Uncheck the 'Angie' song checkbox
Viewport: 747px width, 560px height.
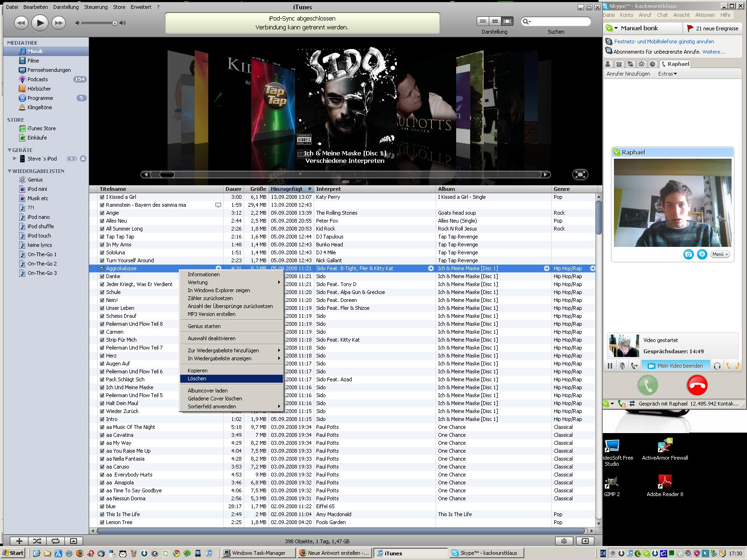coord(102,213)
